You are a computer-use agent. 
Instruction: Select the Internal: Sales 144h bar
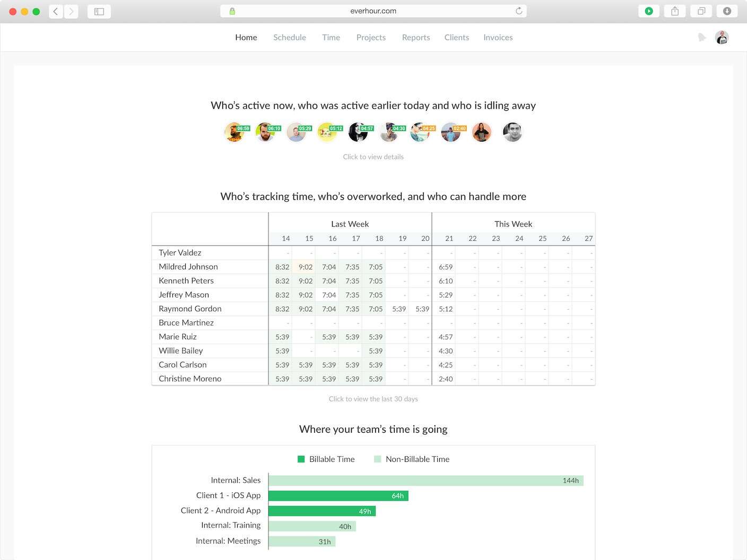tap(424, 480)
